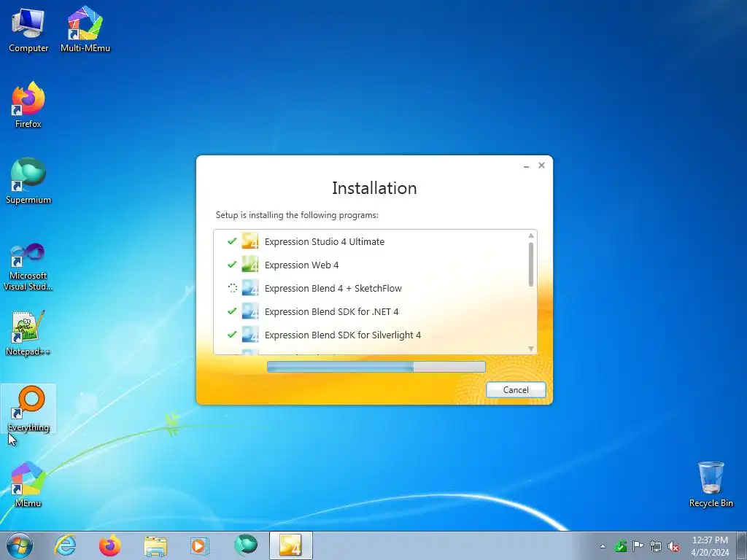Open Windows Media Player from the taskbar
Image resolution: width=747 pixels, height=560 pixels.
[x=199, y=545]
